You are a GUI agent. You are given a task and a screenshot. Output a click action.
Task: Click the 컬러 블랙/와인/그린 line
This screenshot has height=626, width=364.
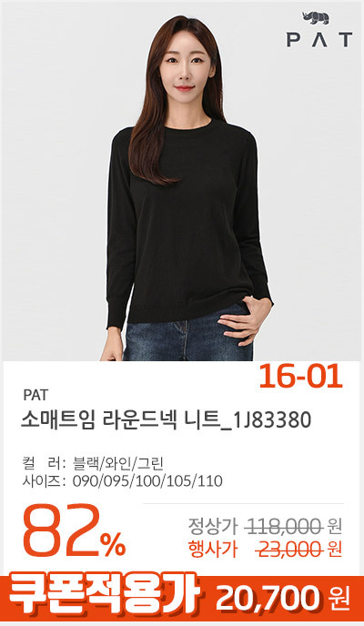tap(94, 463)
